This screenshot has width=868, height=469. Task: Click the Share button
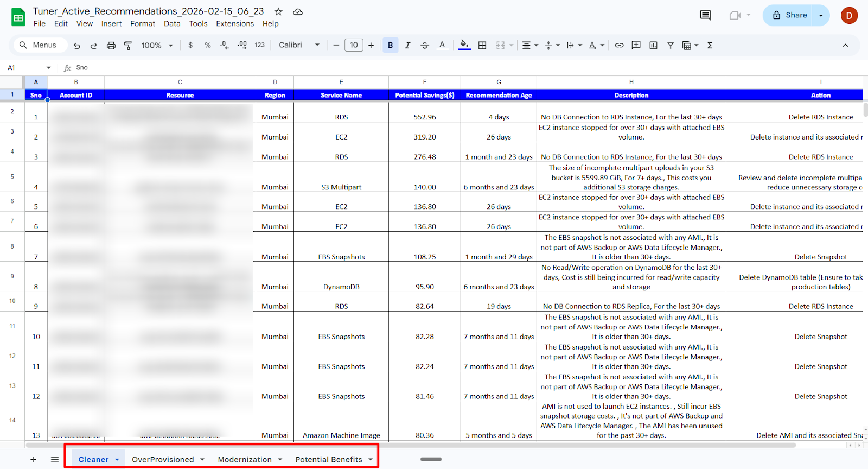tap(789, 15)
